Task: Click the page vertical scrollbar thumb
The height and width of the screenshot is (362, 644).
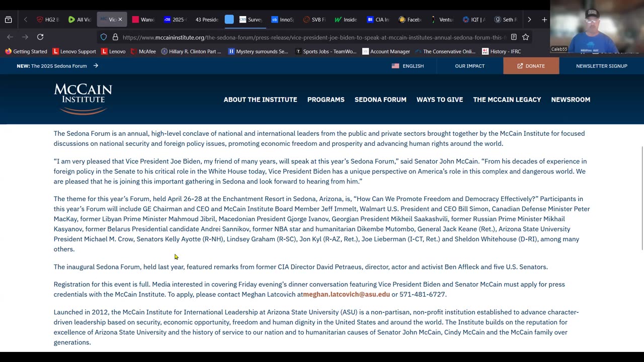Action: [x=642, y=199]
